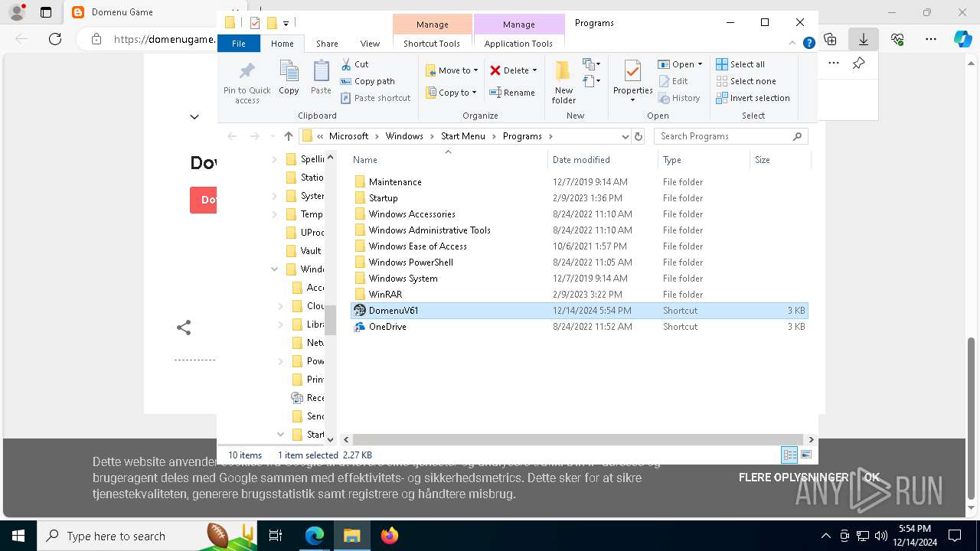The height and width of the screenshot is (551, 980).
Task: Switch to the Home ribbon tab
Action: [283, 44]
